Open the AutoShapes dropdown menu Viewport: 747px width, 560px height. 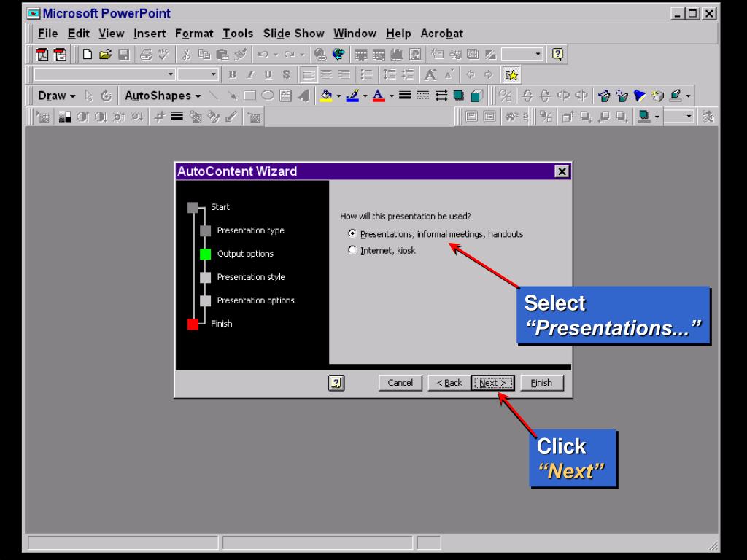pyautogui.click(x=163, y=96)
